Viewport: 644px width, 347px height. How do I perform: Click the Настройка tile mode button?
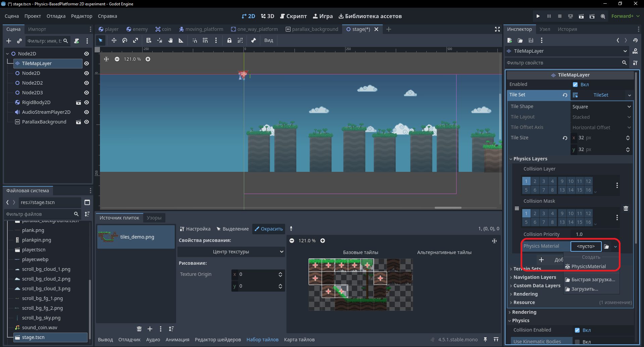tap(195, 229)
